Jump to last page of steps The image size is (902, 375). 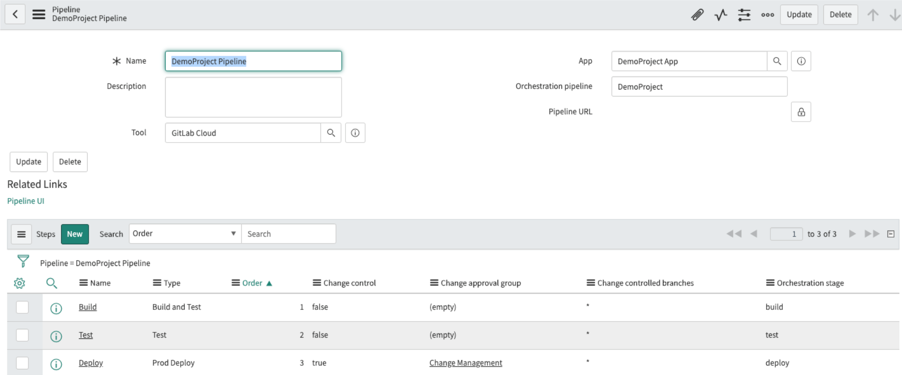pyautogui.click(x=872, y=234)
